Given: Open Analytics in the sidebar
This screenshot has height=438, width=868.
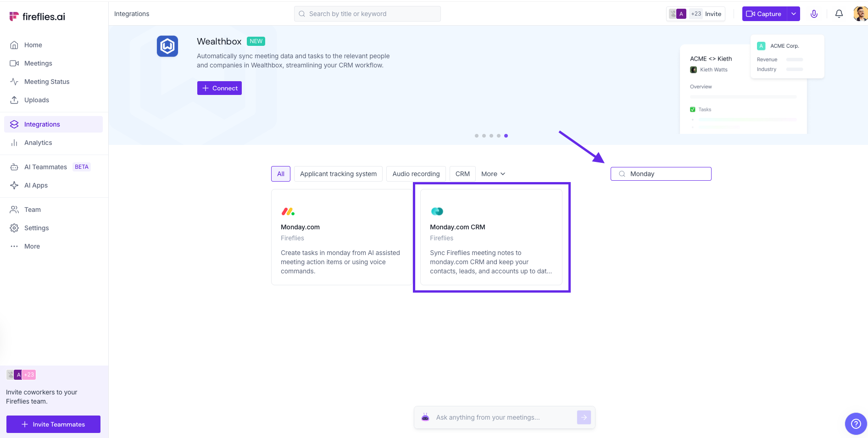Looking at the screenshot, I should click(x=38, y=143).
